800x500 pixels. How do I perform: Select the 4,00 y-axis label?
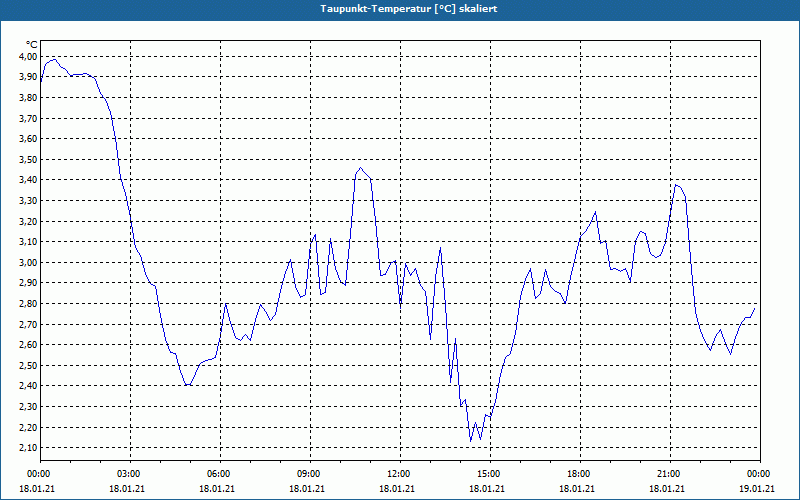point(29,56)
